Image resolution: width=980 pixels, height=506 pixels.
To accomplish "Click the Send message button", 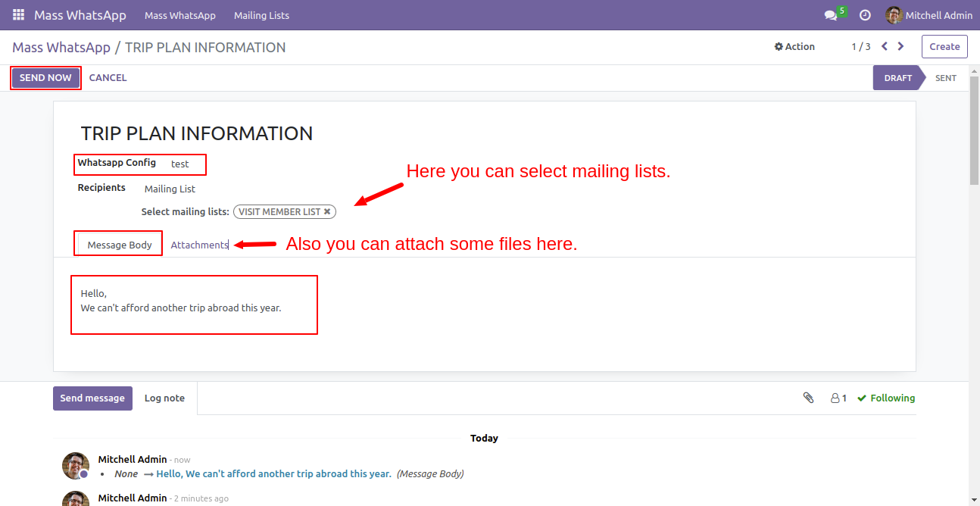I will tap(92, 398).
